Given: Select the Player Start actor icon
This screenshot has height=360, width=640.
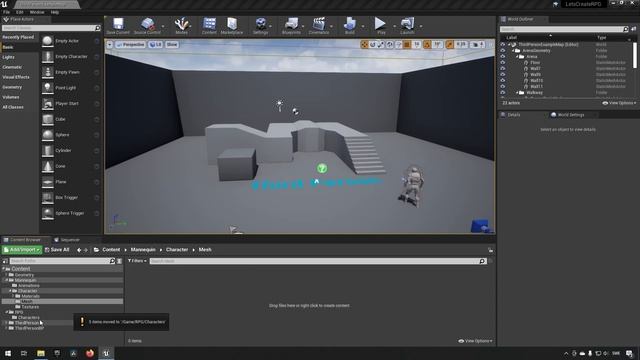Looking at the screenshot, I should (x=47, y=103).
